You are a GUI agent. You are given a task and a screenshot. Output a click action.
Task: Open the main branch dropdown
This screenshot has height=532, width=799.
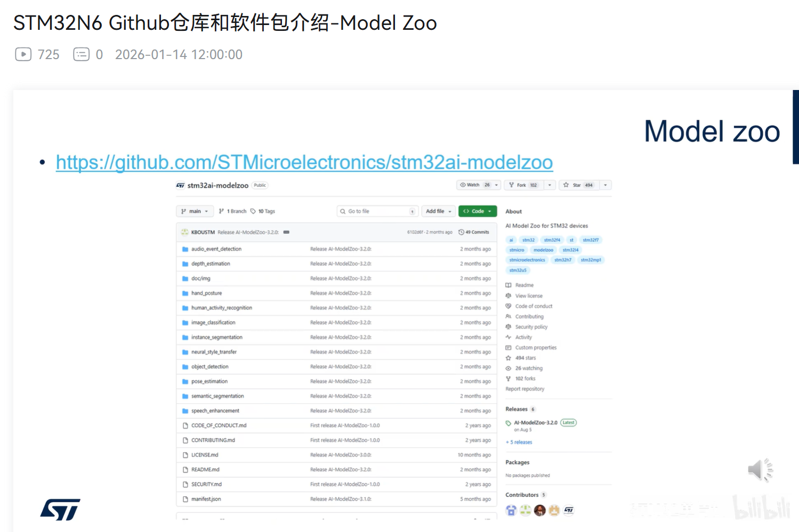click(x=195, y=211)
